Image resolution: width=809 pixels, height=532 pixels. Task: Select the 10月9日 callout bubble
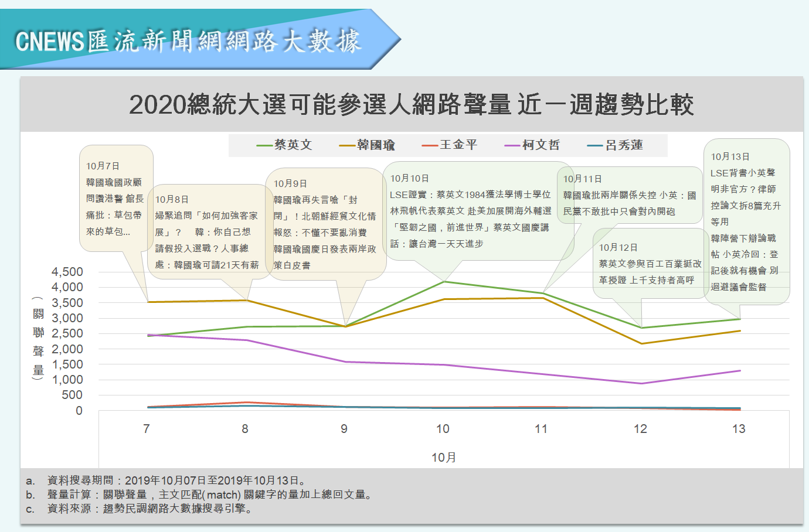click(326, 224)
